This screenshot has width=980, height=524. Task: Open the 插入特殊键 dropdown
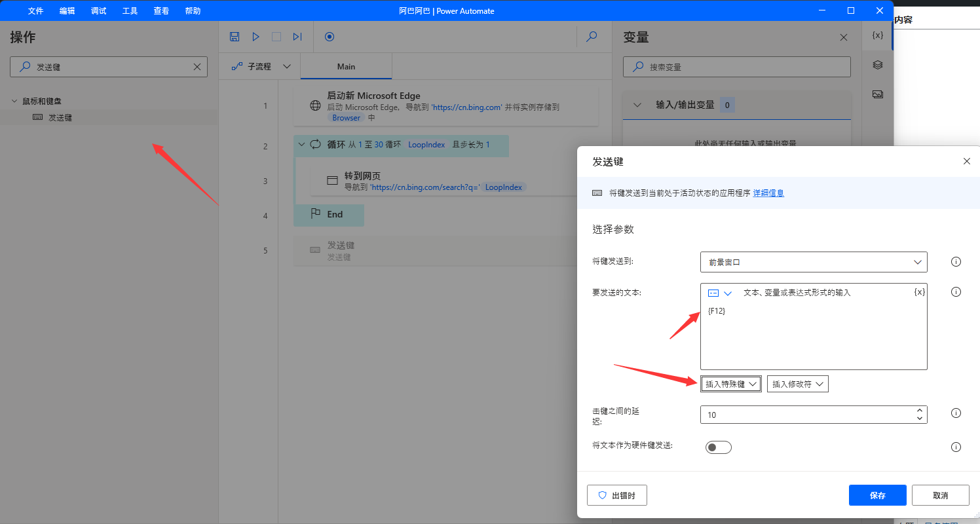(731, 384)
